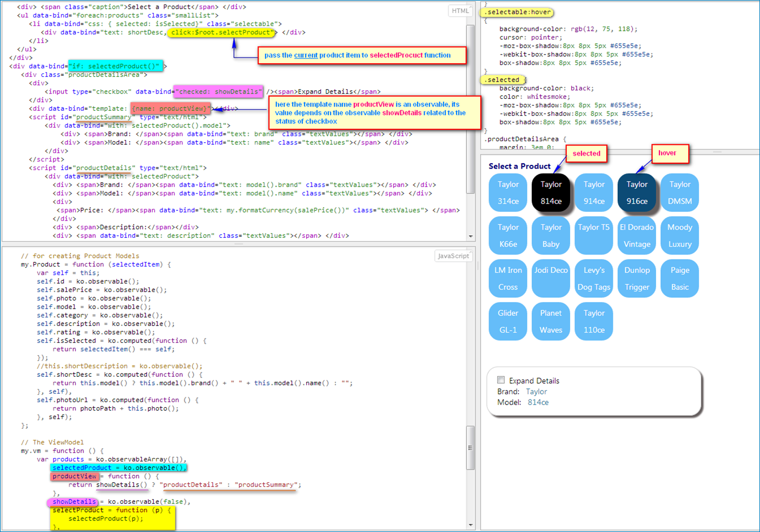
Task: Click the JavaScript panel scrollbar thumb
Action: coord(470,448)
